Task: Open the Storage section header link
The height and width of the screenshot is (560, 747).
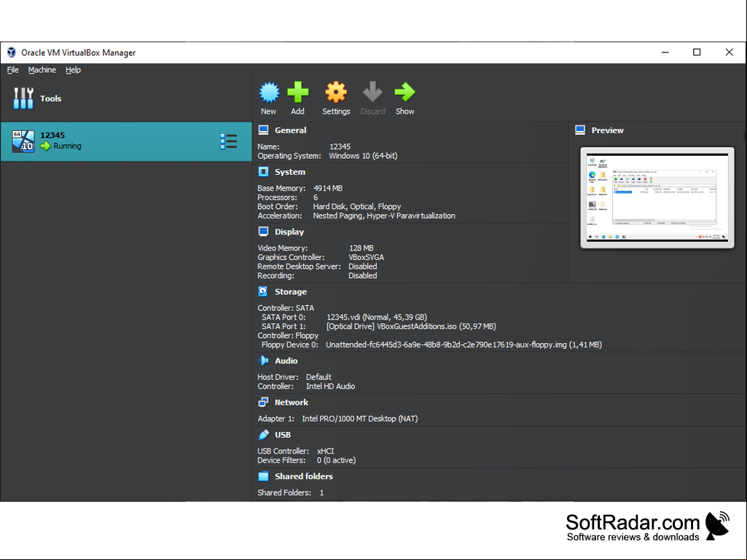Action: 291,292
